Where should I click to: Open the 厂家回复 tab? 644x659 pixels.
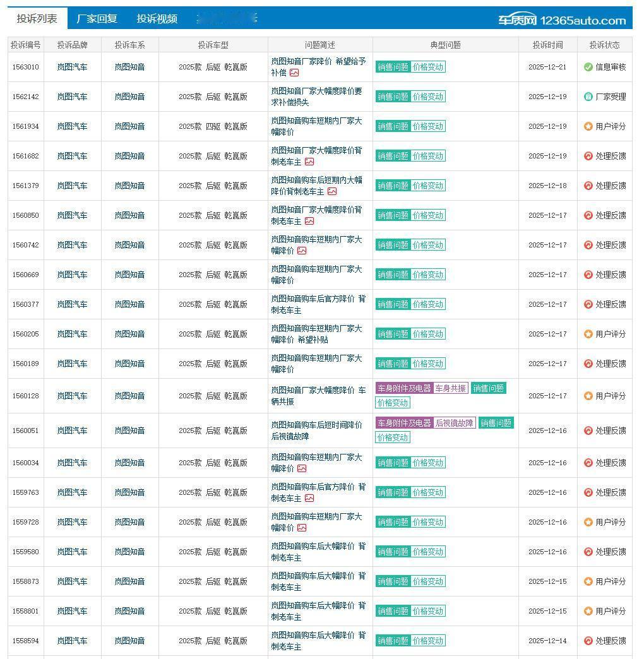pyautogui.click(x=97, y=18)
